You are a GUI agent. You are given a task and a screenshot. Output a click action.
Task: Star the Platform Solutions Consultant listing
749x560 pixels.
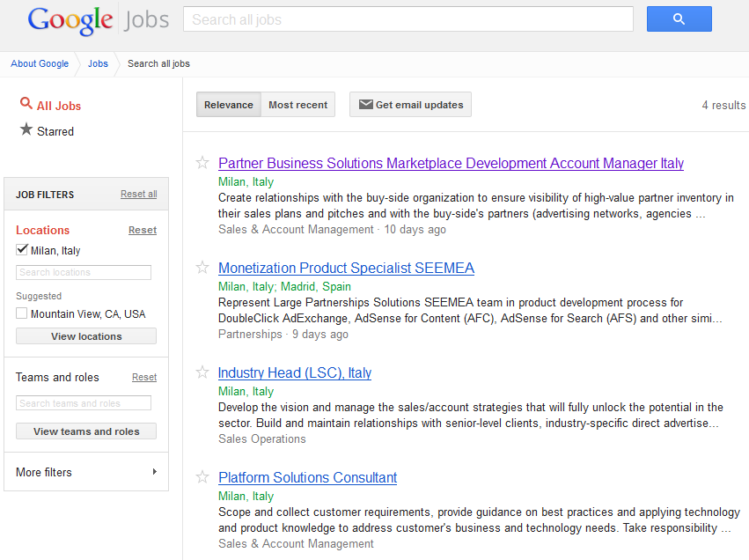pyautogui.click(x=202, y=476)
